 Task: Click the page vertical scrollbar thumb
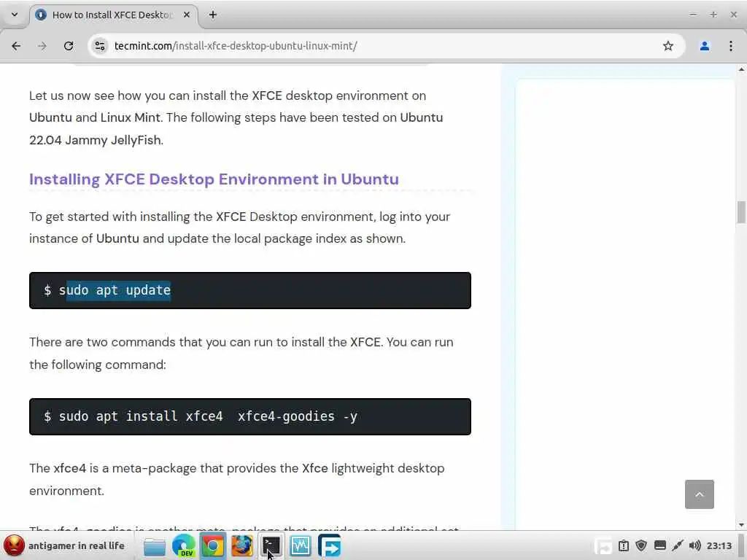coord(741,212)
